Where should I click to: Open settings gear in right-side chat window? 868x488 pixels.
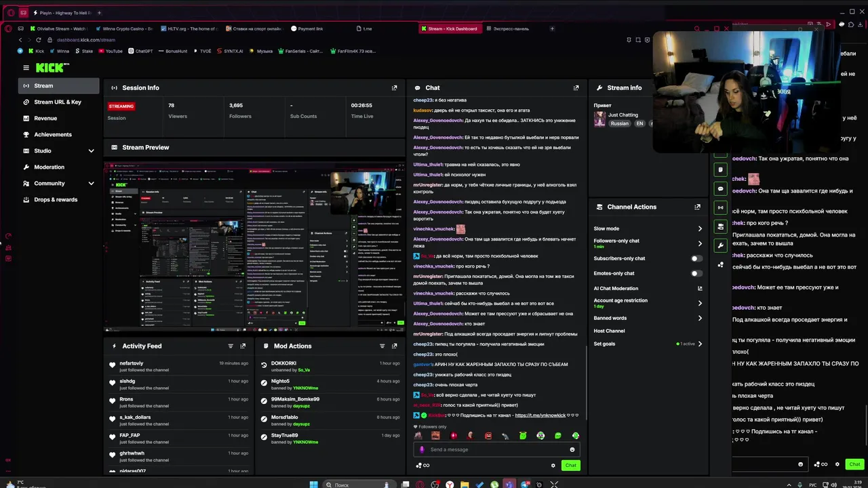click(837, 464)
